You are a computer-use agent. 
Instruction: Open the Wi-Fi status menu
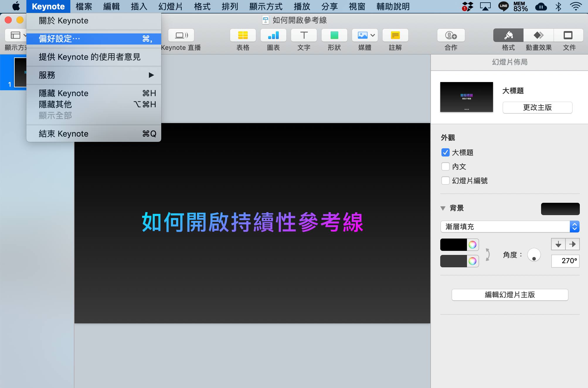click(x=576, y=6)
